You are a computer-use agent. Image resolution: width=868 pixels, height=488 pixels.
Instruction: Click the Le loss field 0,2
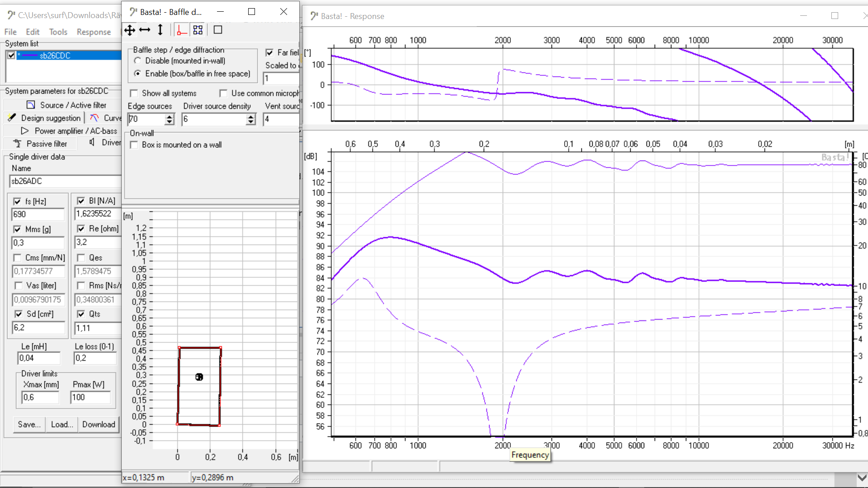(x=95, y=358)
